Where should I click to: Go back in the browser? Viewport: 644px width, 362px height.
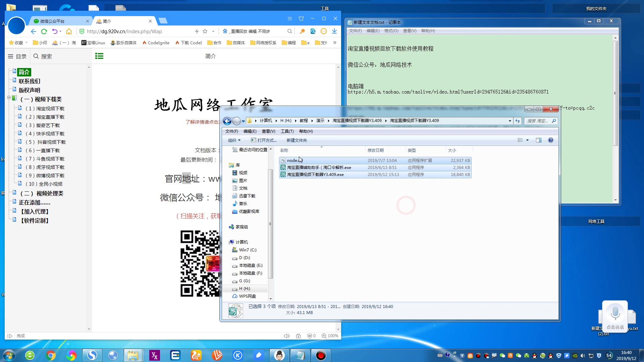click(x=33, y=32)
